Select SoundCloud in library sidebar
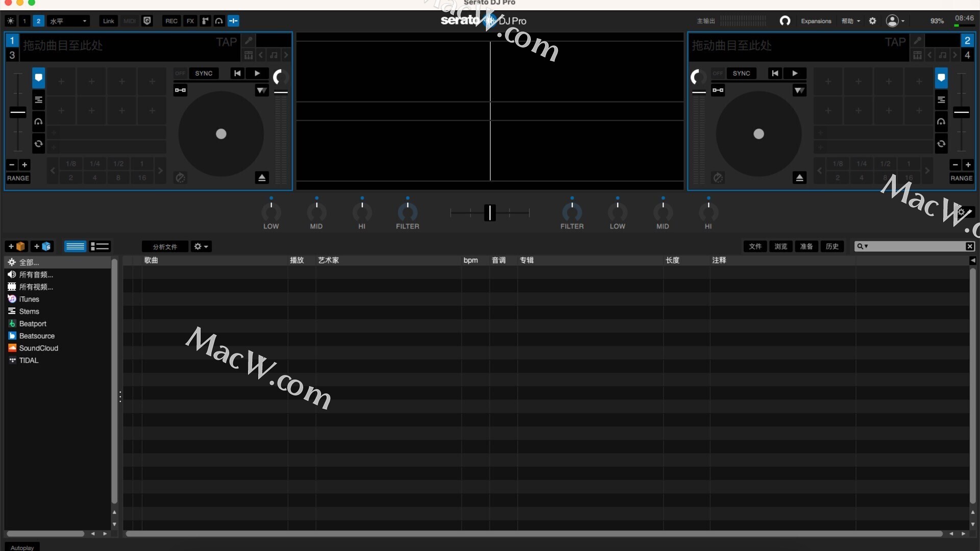 coord(39,348)
